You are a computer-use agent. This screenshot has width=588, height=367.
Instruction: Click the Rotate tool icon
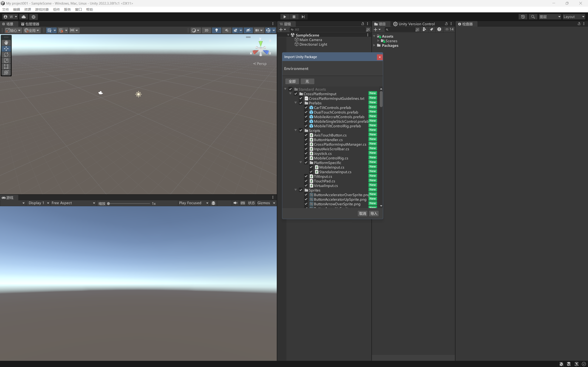click(x=6, y=54)
